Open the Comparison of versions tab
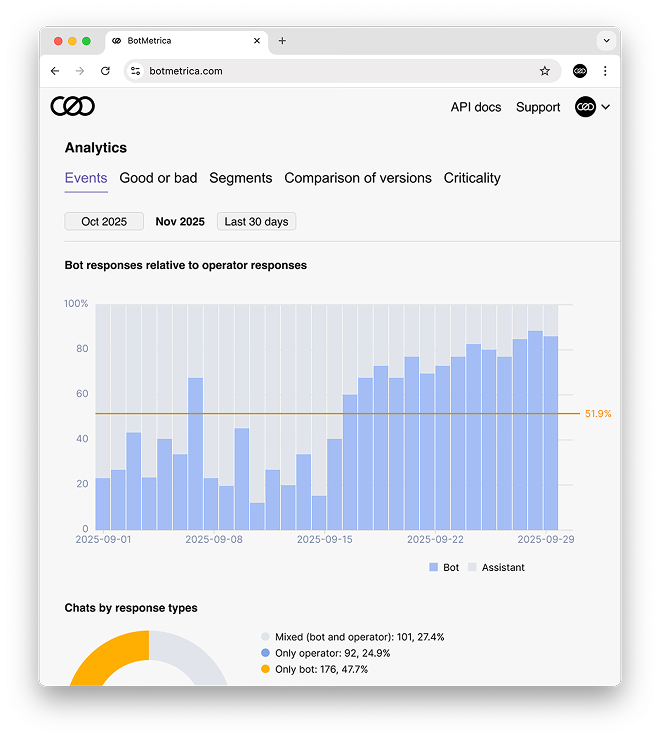Image resolution: width=660 pixels, height=738 pixels. tap(358, 178)
